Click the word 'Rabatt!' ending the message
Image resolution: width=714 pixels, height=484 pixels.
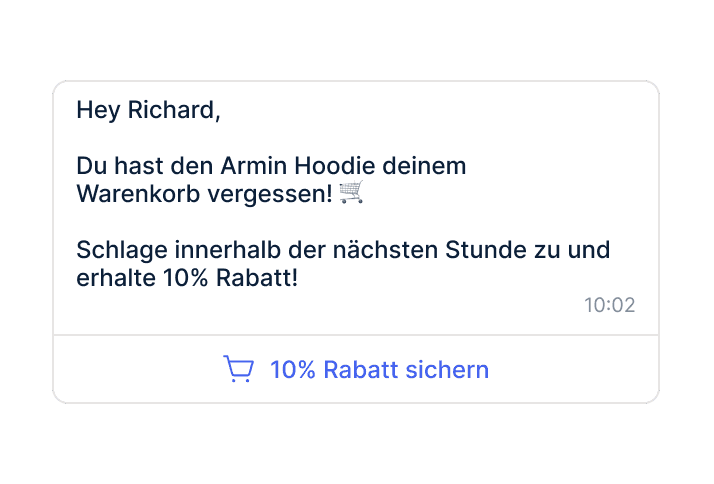(257, 278)
